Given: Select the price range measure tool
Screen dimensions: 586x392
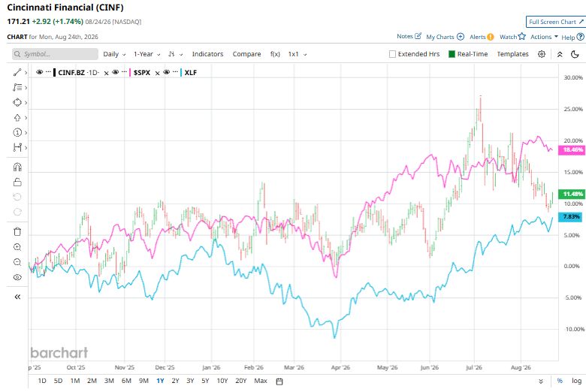Looking at the screenshot, I should (x=17, y=148).
